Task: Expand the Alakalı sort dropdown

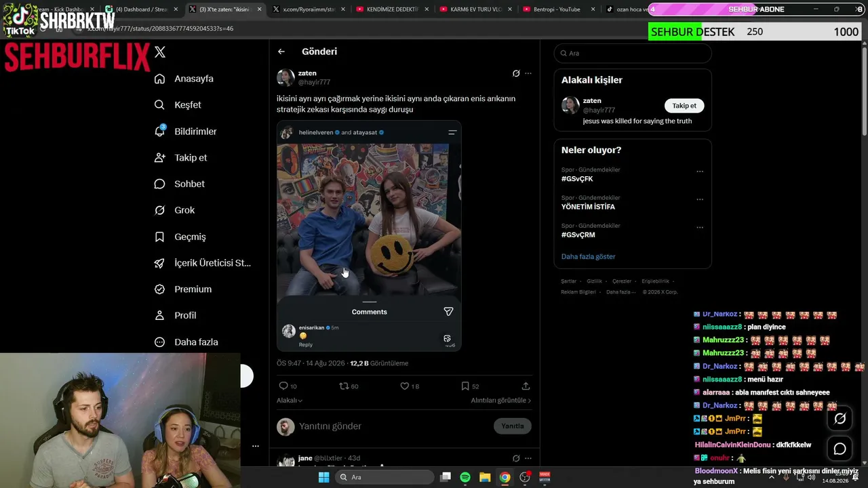Action: [290, 401]
